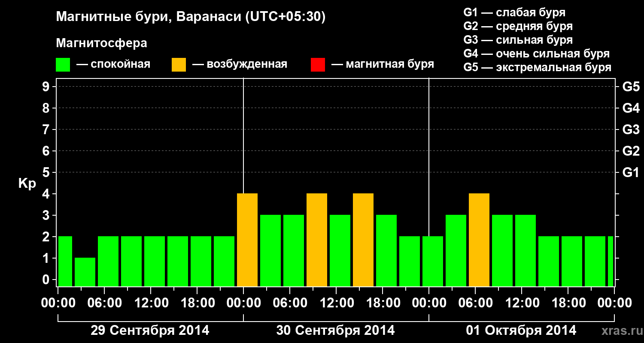Click the orange 'возбужденная' legend swatch
The height and width of the screenshot is (343, 644).
(179, 65)
